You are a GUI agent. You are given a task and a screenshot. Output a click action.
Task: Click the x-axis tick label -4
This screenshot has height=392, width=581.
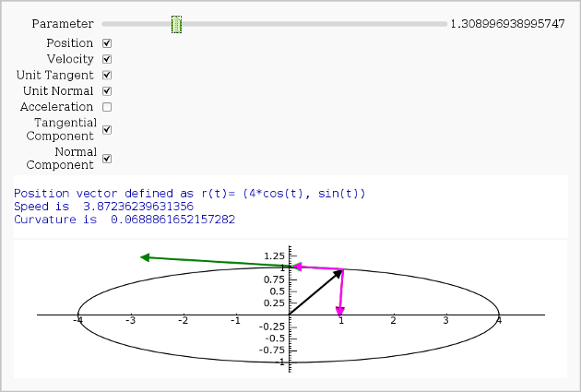click(x=78, y=321)
